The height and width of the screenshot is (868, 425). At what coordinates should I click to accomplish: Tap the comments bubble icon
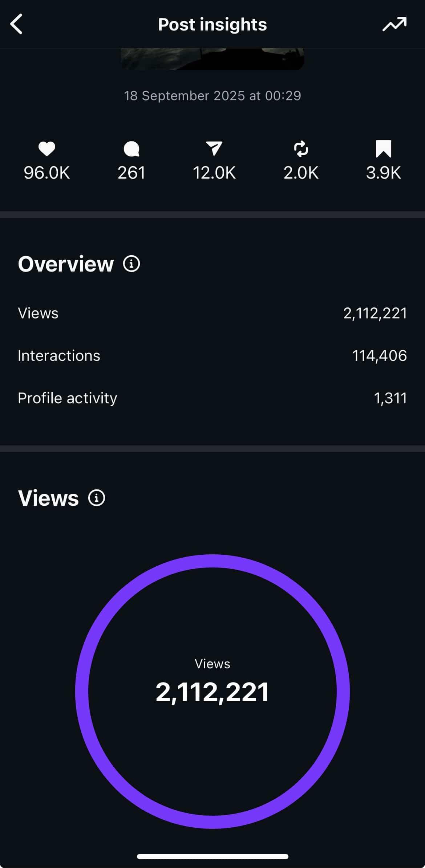tap(131, 149)
